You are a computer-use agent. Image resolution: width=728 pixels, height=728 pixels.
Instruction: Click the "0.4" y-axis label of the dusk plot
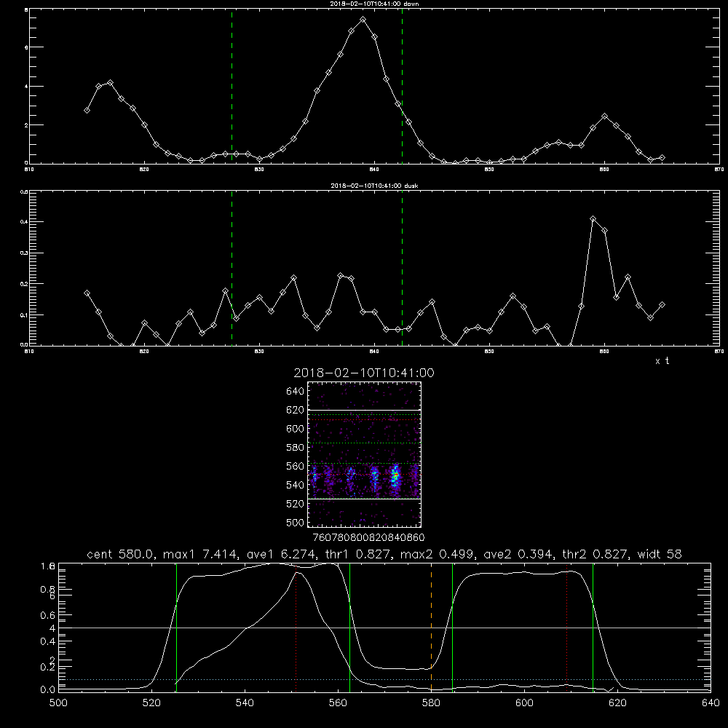click(x=24, y=222)
